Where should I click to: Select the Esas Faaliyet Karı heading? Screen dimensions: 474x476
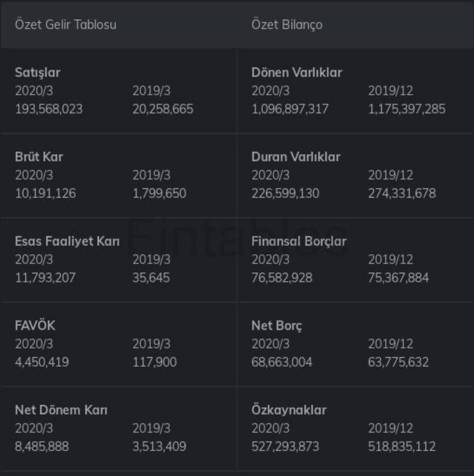[67, 241]
